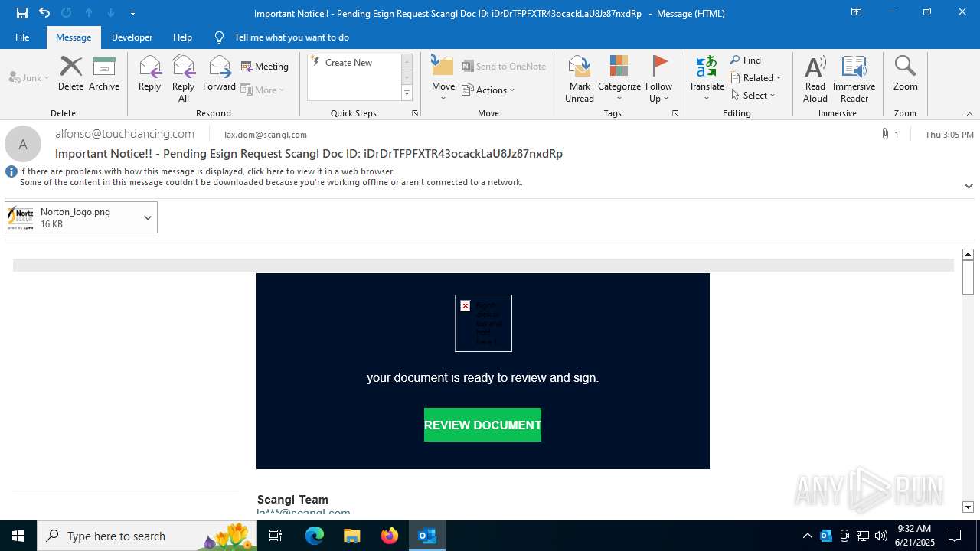Open Task View on taskbar

click(276, 536)
